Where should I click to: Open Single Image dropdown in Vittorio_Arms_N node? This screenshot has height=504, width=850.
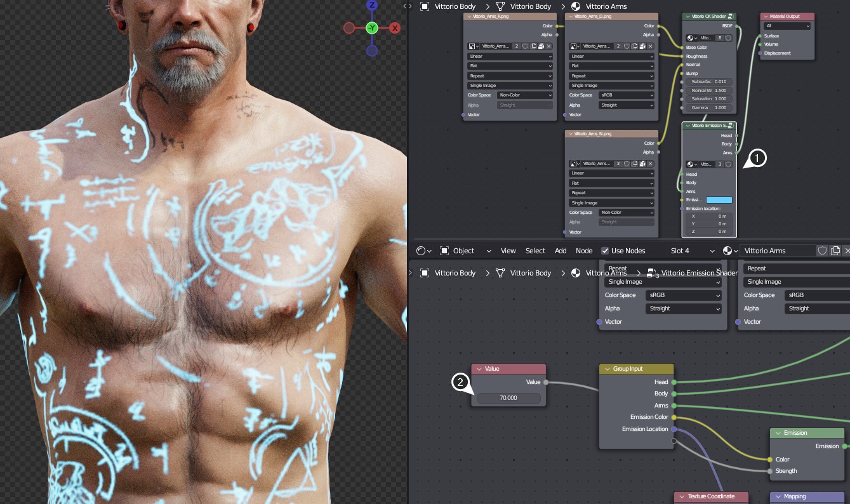tap(611, 202)
